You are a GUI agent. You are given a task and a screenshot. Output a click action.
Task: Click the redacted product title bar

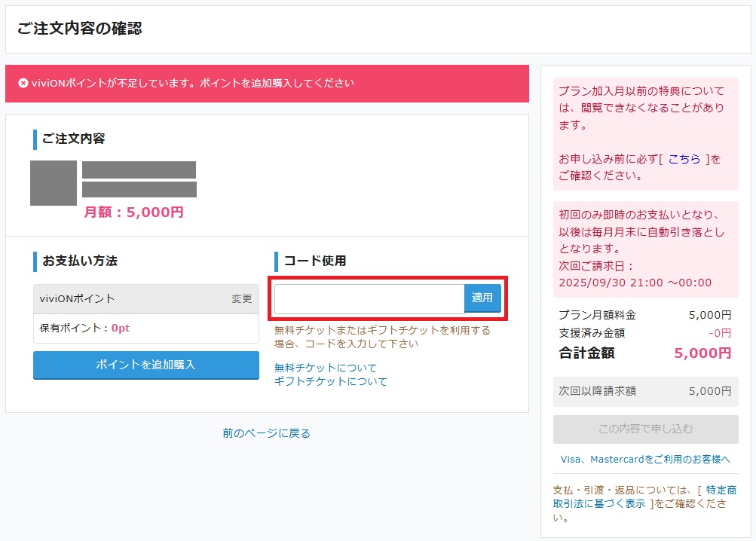click(139, 170)
